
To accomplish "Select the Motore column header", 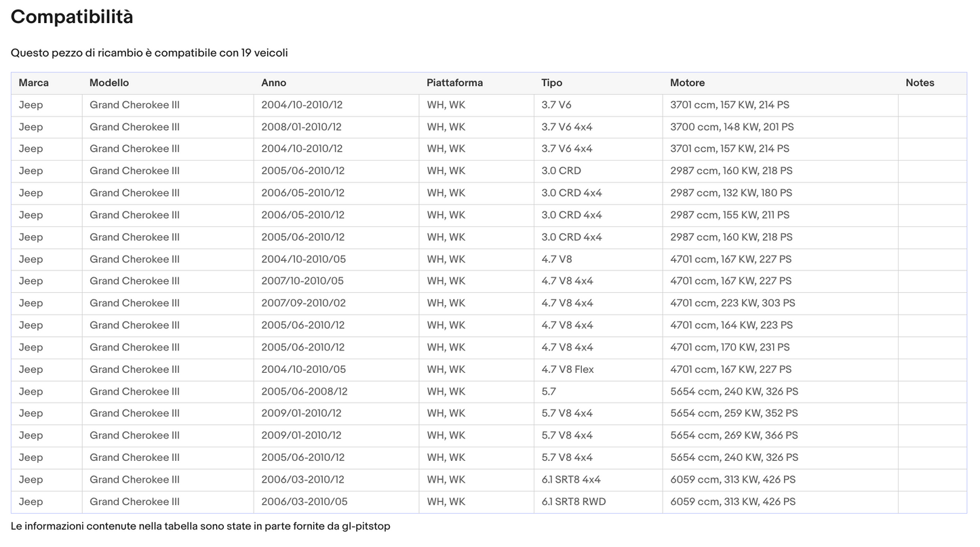I will tap(687, 83).
